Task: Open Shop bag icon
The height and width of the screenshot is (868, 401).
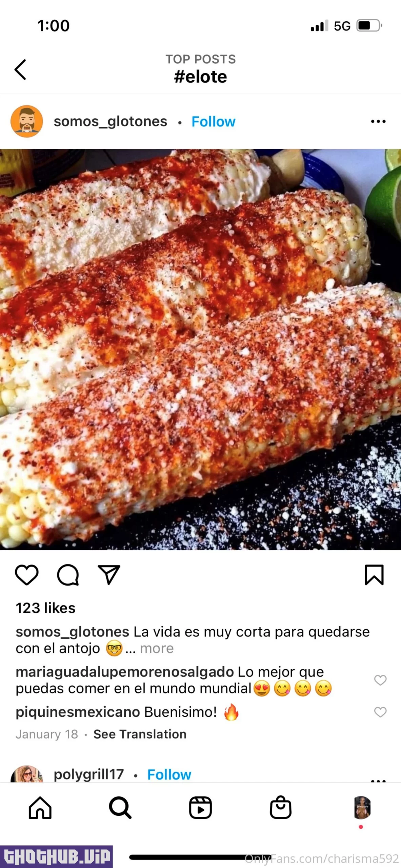Action: tap(280, 808)
